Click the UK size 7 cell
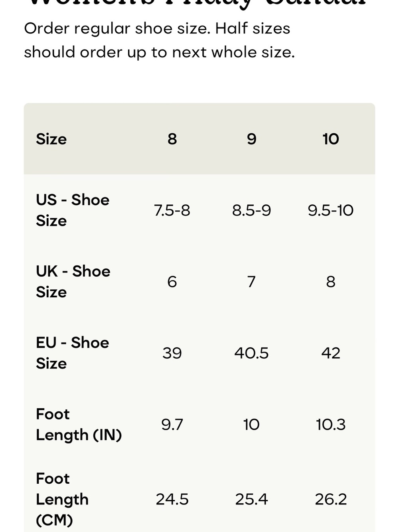The width and height of the screenshot is (399, 532). coord(251,281)
